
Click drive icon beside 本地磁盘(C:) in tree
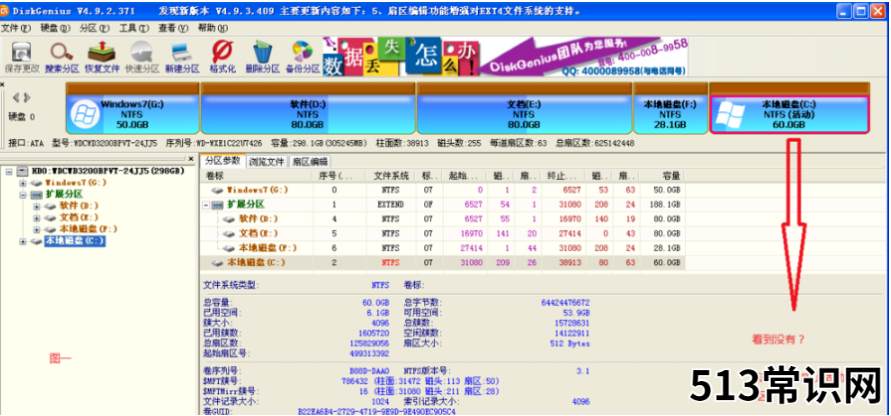point(36,242)
